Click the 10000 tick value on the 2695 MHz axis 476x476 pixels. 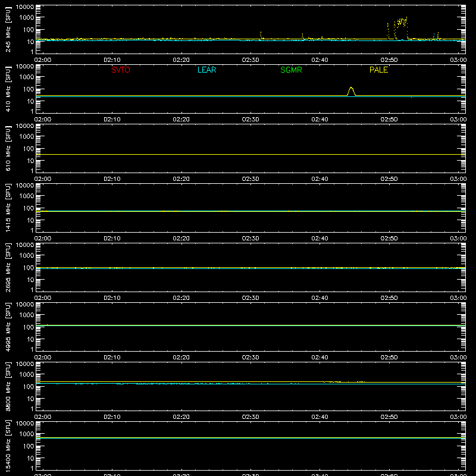(x=25, y=245)
